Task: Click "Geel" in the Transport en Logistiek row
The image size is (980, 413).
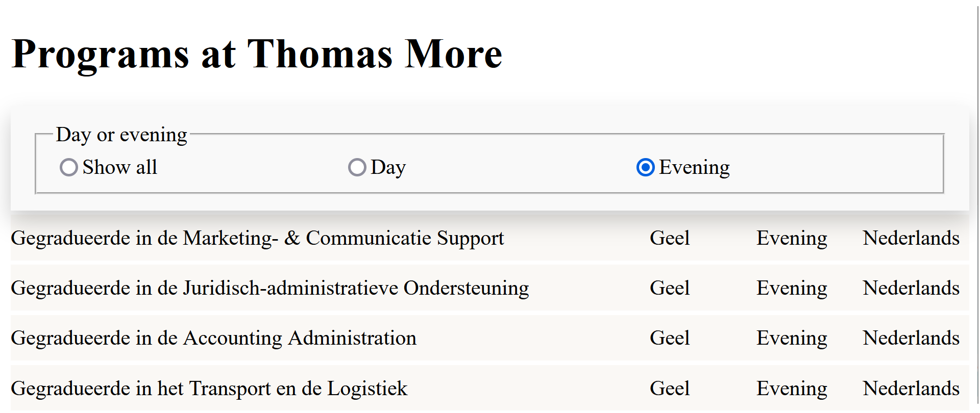Action: click(669, 389)
